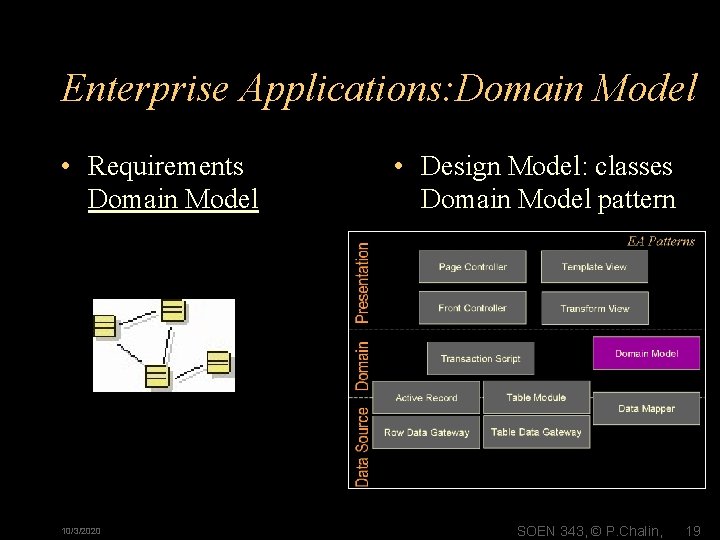
Task: Click the vertical Data Source layer label
Action: point(362,447)
